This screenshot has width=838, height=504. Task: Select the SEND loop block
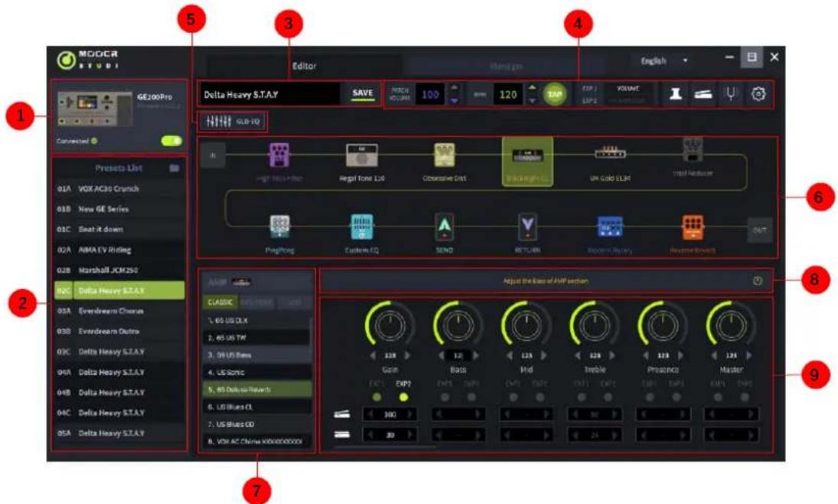[444, 227]
